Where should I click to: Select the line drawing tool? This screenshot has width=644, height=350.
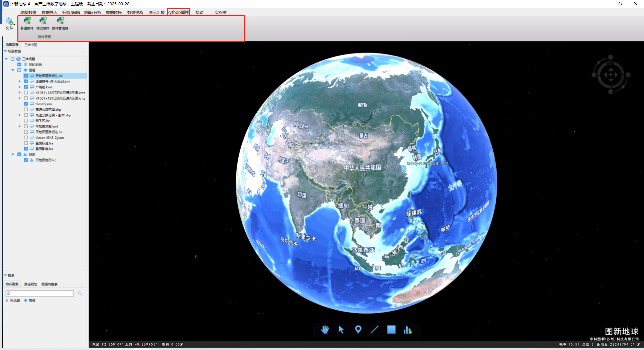point(375,330)
